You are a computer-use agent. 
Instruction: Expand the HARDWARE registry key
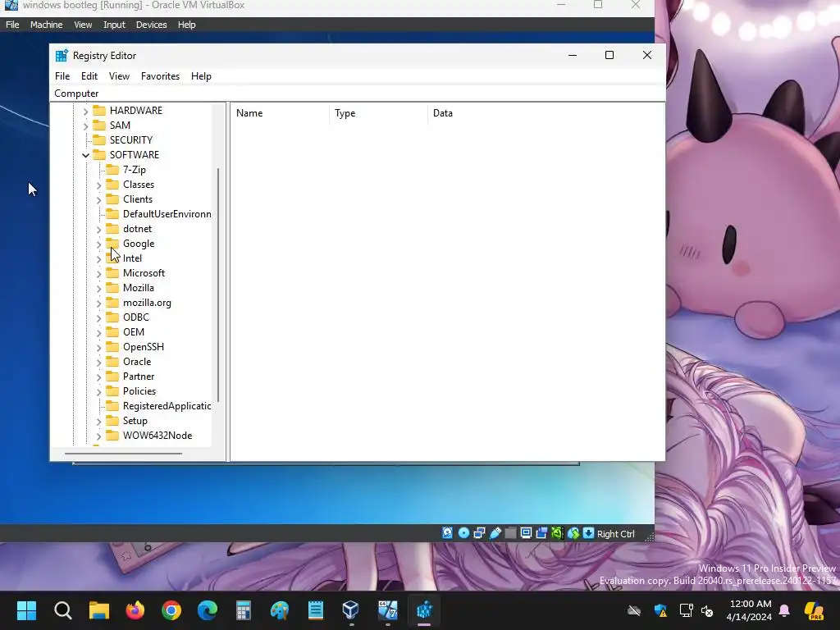click(85, 112)
